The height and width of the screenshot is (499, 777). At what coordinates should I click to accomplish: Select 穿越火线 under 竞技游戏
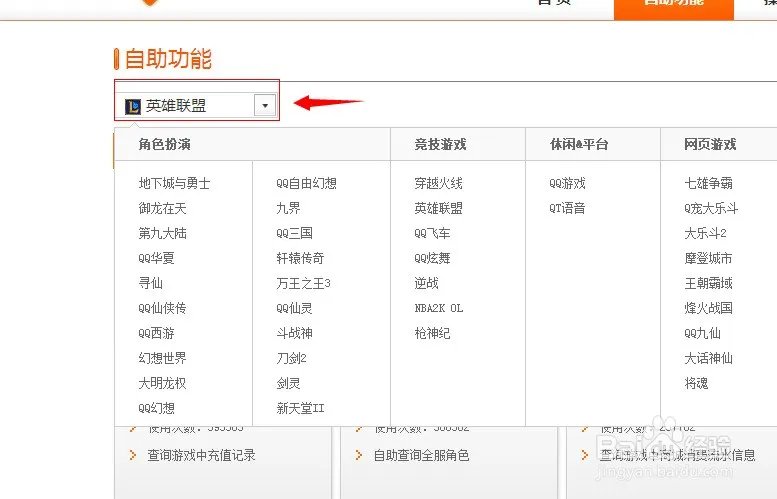click(x=439, y=183)
